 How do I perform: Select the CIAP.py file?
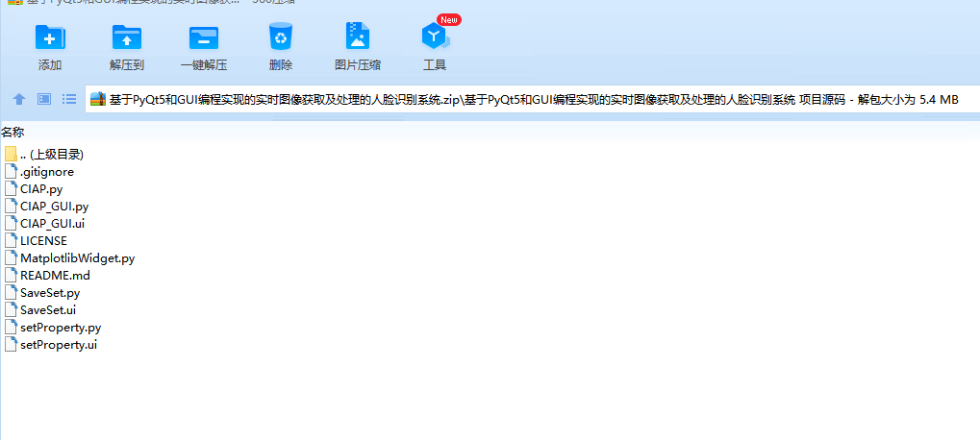click(x=41, y=189)
